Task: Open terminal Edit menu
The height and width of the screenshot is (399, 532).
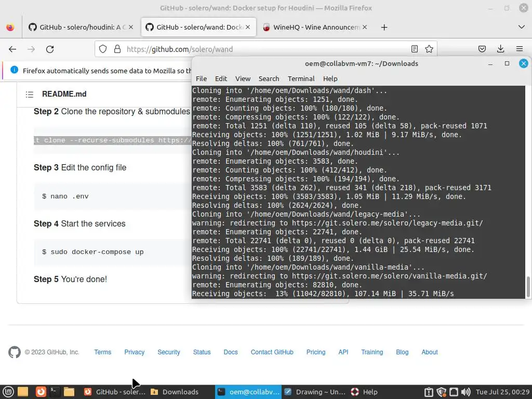Action: click(x=221, y=79)
